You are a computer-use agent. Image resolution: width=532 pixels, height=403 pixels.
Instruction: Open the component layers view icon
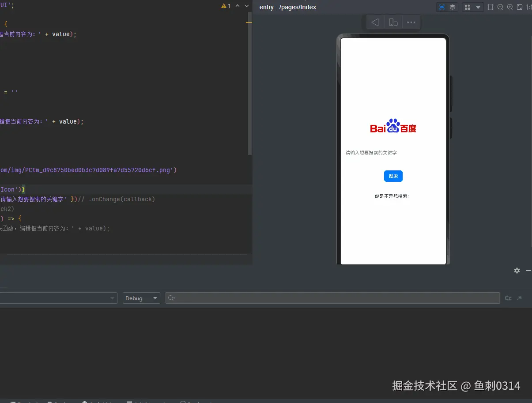[453, 7]
